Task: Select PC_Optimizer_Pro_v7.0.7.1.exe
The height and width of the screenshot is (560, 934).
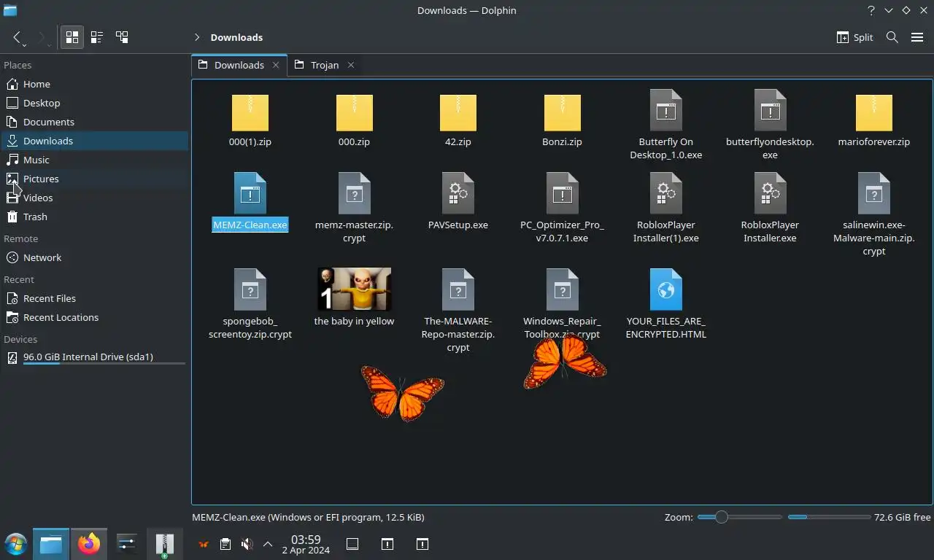Action: click(563, 209)
